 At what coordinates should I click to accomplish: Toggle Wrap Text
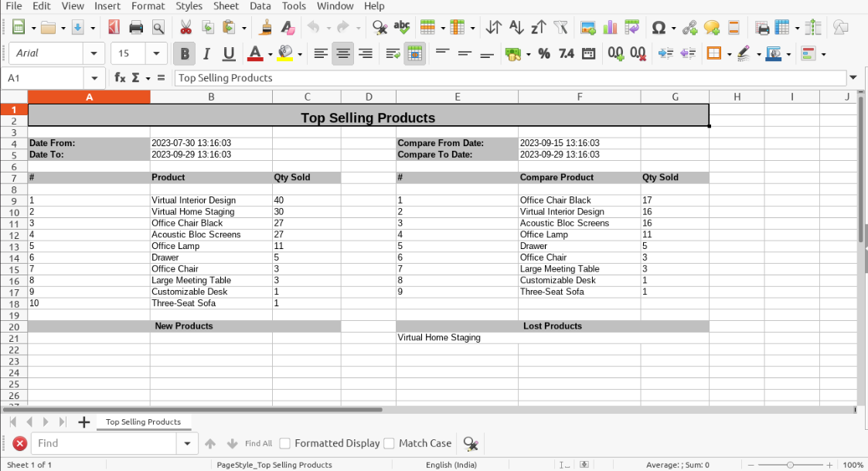point(393,53)
